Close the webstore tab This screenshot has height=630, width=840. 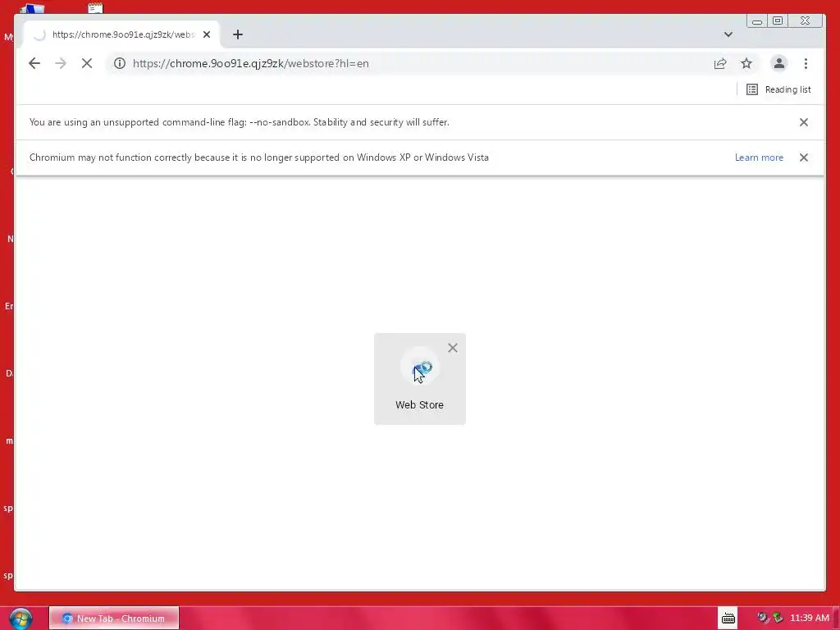207,34
